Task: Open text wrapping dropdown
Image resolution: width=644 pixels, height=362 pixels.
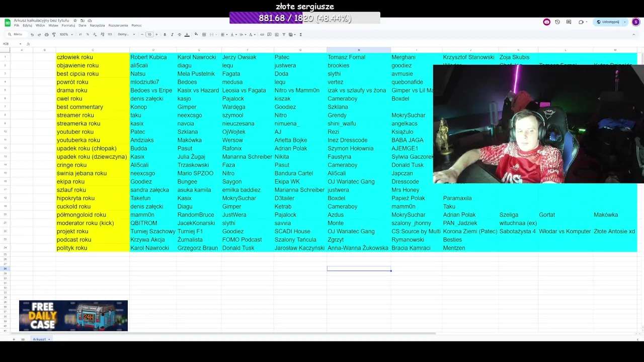Action: click(243, 35)
